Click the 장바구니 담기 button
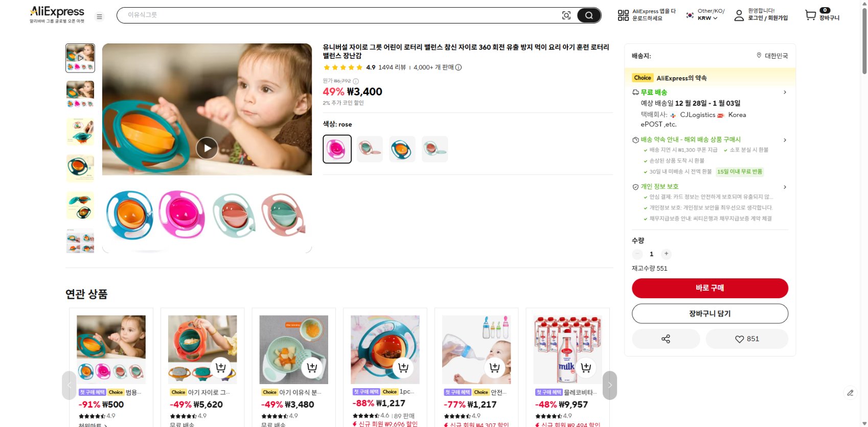Screen dimensions: 868x427 point(710,314)
